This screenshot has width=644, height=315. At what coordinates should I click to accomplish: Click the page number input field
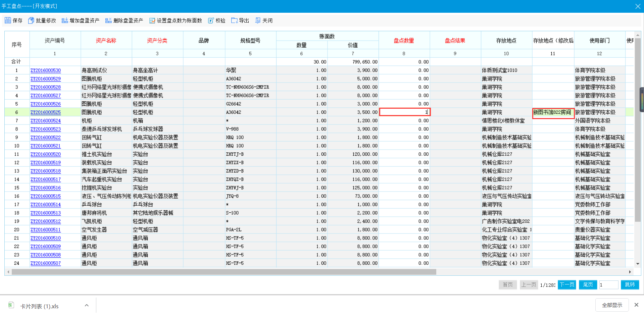(608, 285)
